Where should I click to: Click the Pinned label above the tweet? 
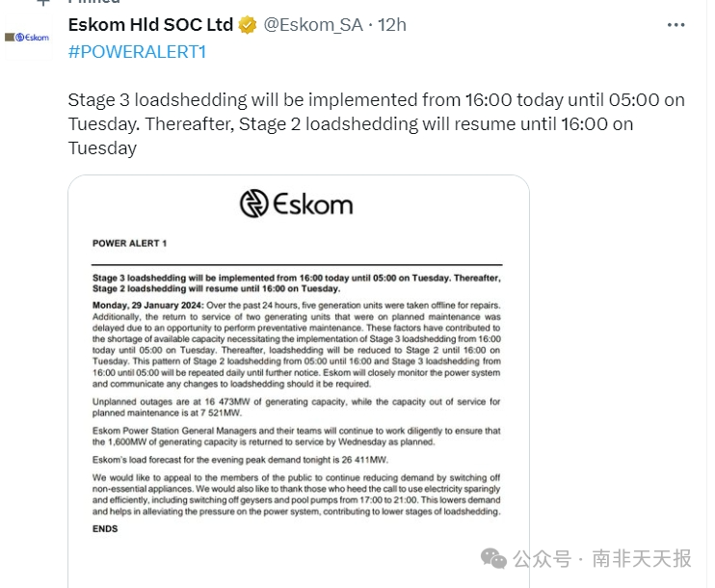(93, 2)
